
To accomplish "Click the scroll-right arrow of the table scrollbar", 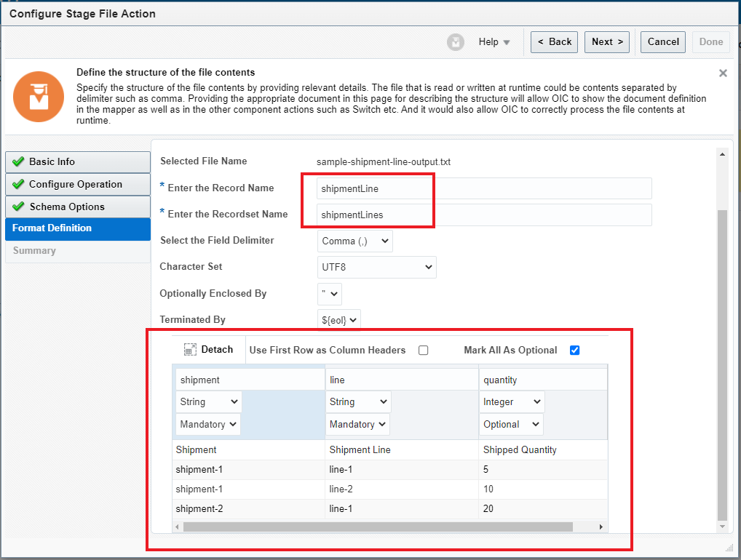I will pos(601,527).
